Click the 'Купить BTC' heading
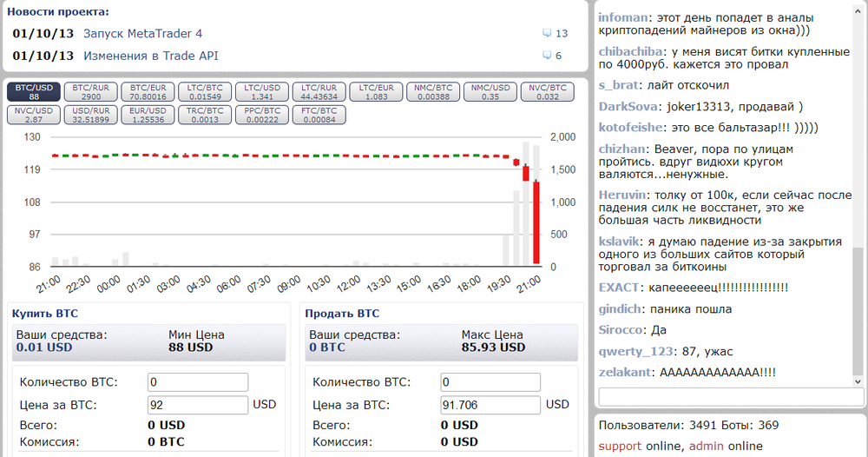Screen dimensions: 868x457 (45, 314)
